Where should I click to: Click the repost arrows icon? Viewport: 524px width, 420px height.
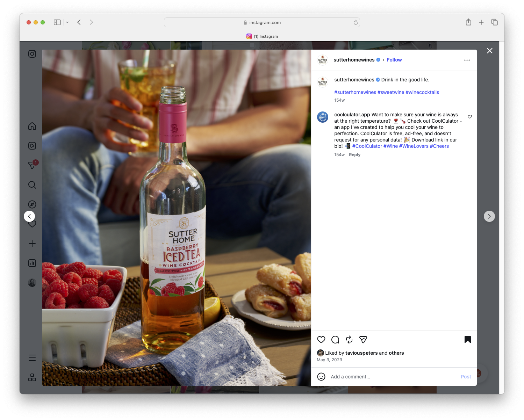[x=349, y=340]
